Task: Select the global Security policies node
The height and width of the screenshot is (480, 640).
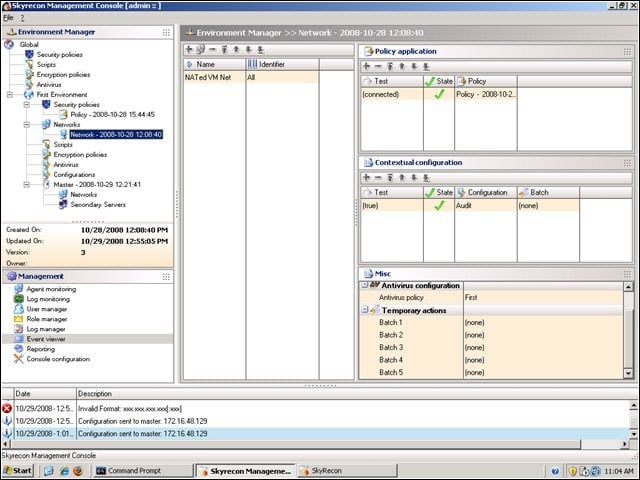Action: 60,54
